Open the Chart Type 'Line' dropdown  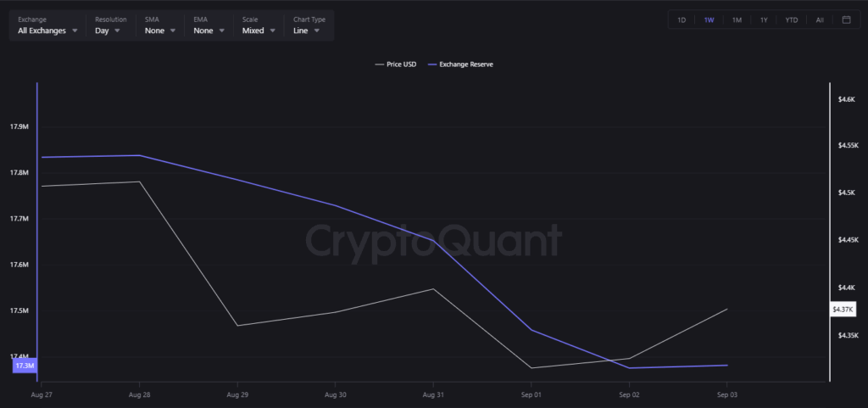pyautogui.click(x=306, y=31)
